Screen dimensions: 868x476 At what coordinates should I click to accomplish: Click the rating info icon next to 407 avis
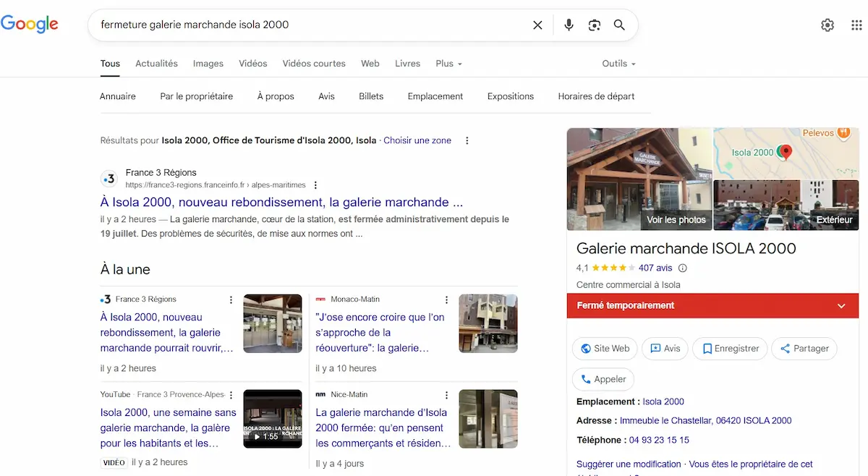(682, 268)
